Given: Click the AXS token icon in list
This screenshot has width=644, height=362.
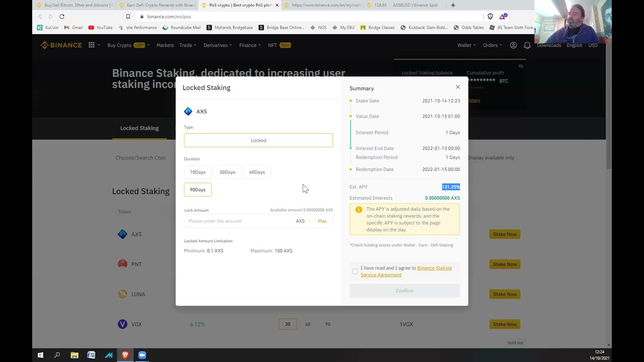Looking at the screenshot, I should coord(122,234).
